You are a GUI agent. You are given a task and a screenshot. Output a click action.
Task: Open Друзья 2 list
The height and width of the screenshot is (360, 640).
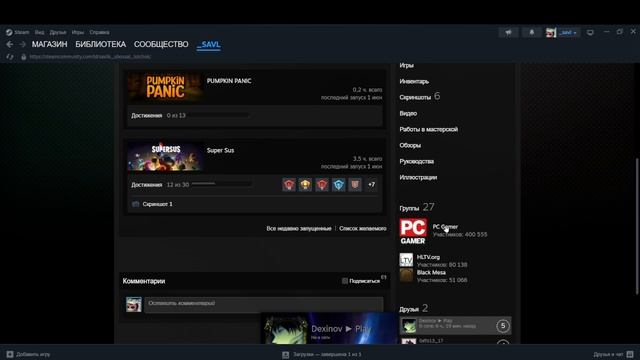point(413,308)
